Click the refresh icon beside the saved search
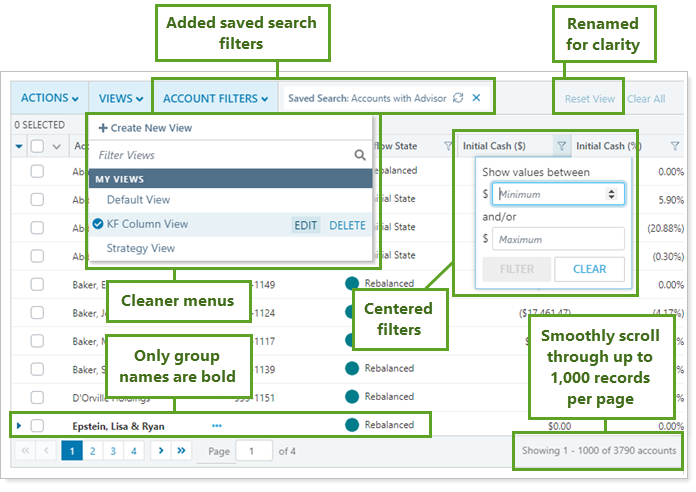This screenshot has width=696, height=492. pos(458,98)
